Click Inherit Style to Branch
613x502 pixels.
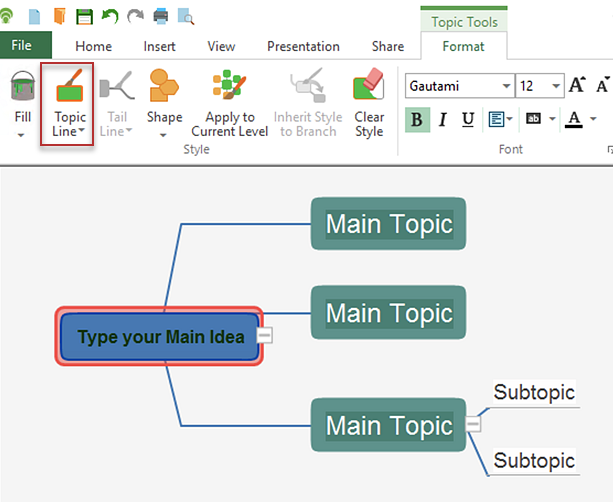pyautogui.click(x=308, y=103)
